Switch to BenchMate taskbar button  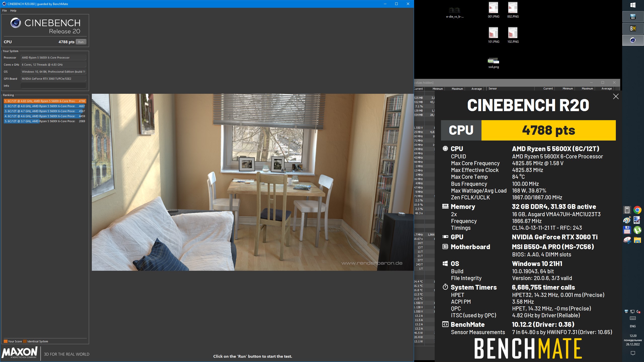[633, 28]
